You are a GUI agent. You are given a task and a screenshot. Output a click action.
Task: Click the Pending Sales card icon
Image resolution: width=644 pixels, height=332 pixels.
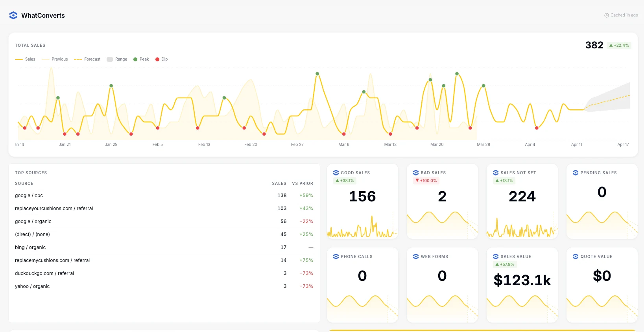click(576, 173)
